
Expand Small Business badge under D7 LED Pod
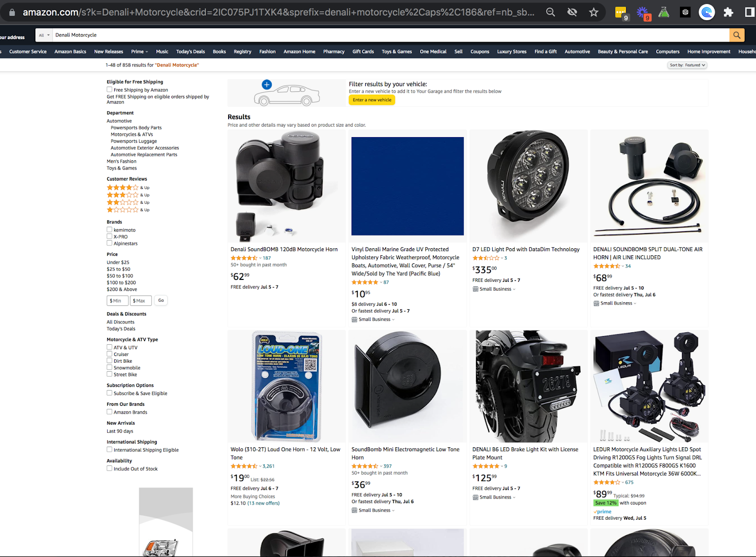pos(494,289)
